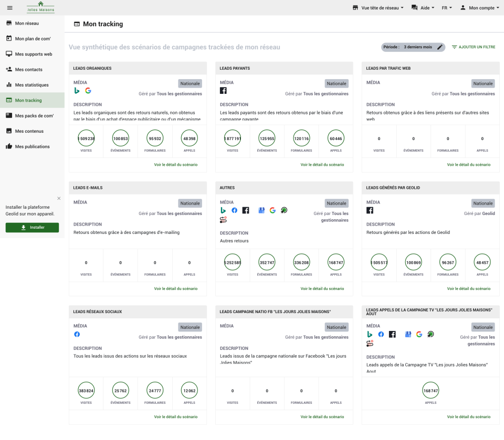Select Mon plan de com' in the sidebar
This screenshot has height=440, width=504.
pos(8,39)
